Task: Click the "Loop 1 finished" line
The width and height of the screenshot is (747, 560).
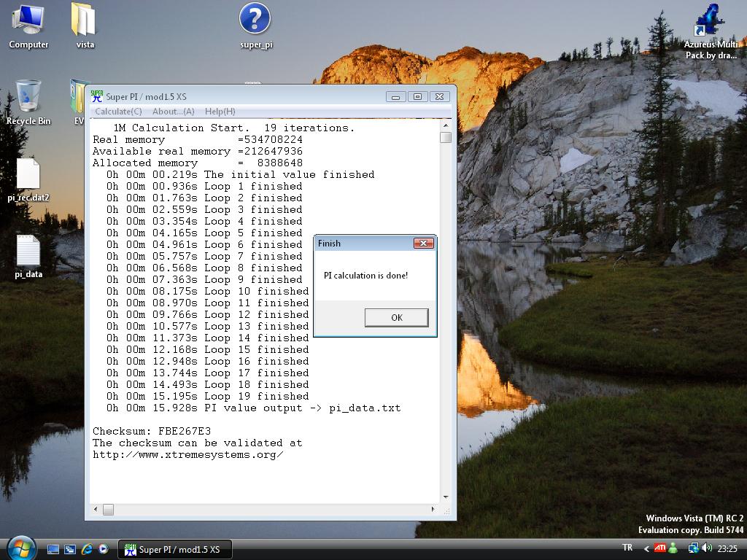Action: [x=204, y=187]
